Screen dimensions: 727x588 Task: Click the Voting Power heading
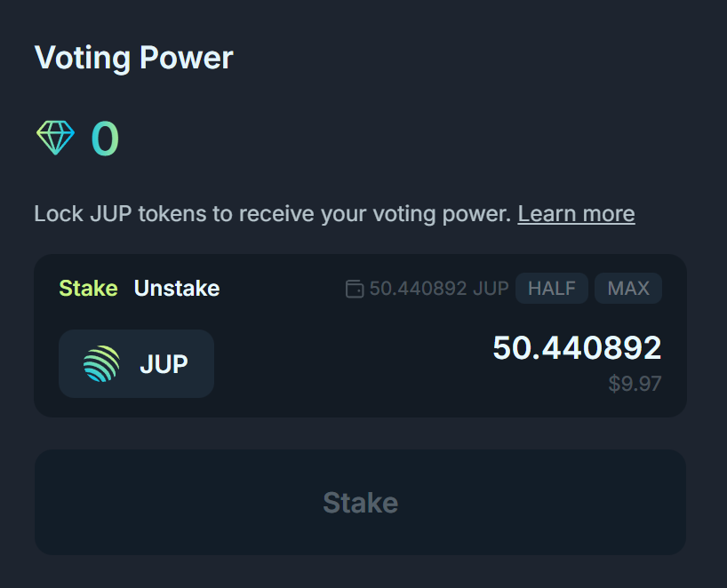coord(133,58)
